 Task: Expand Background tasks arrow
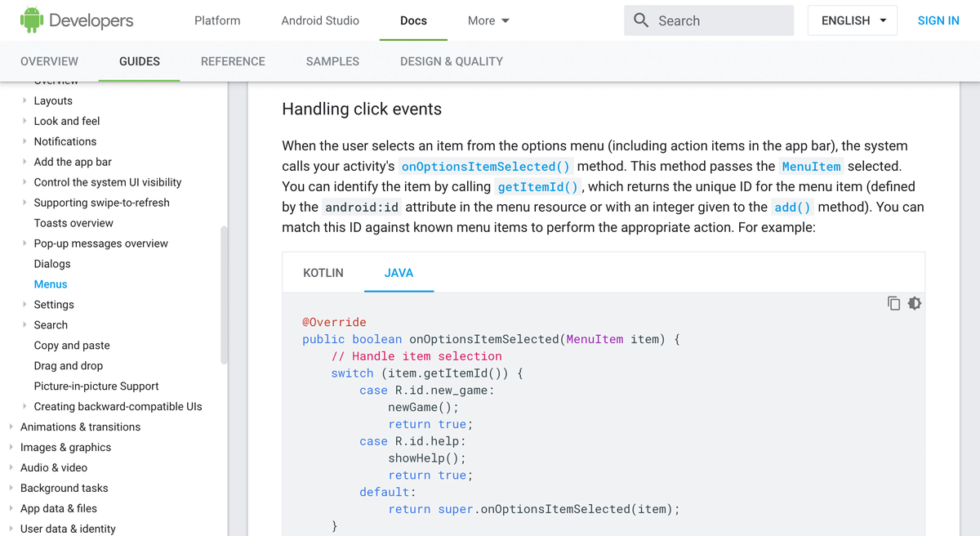(x=11, y=489)
